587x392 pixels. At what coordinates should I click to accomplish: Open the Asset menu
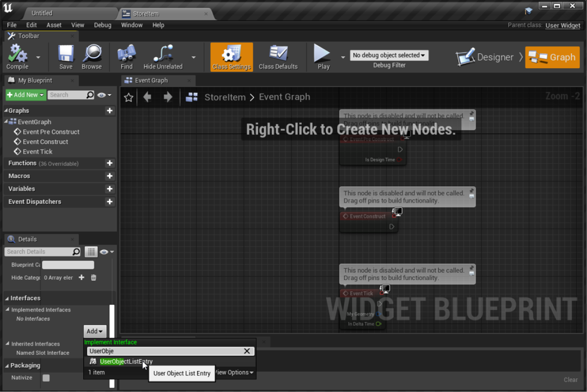click(54, 25)
